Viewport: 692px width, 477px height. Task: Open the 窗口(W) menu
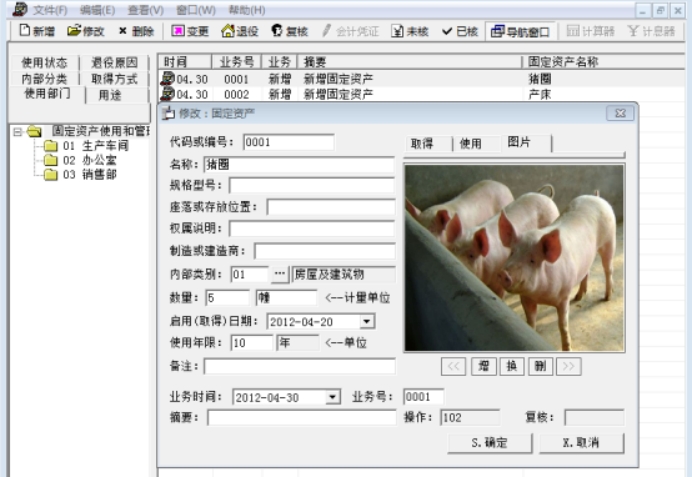196,10
